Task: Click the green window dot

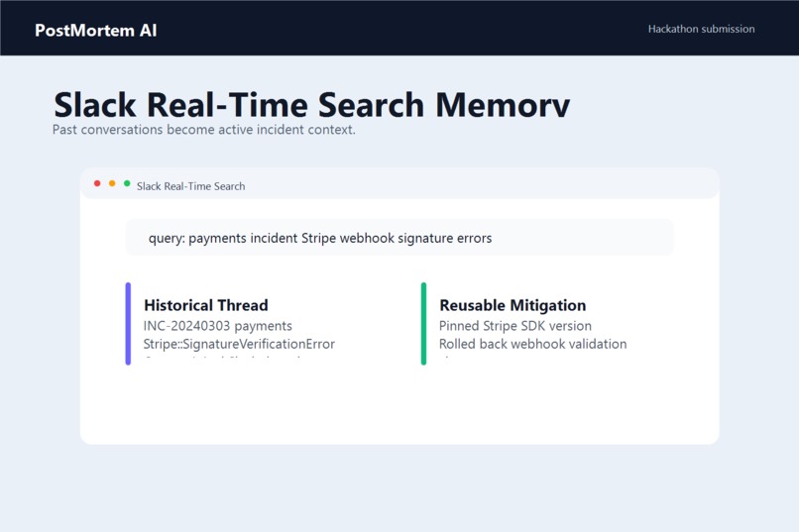Action: pyautogui.click(x=127, y=183)
